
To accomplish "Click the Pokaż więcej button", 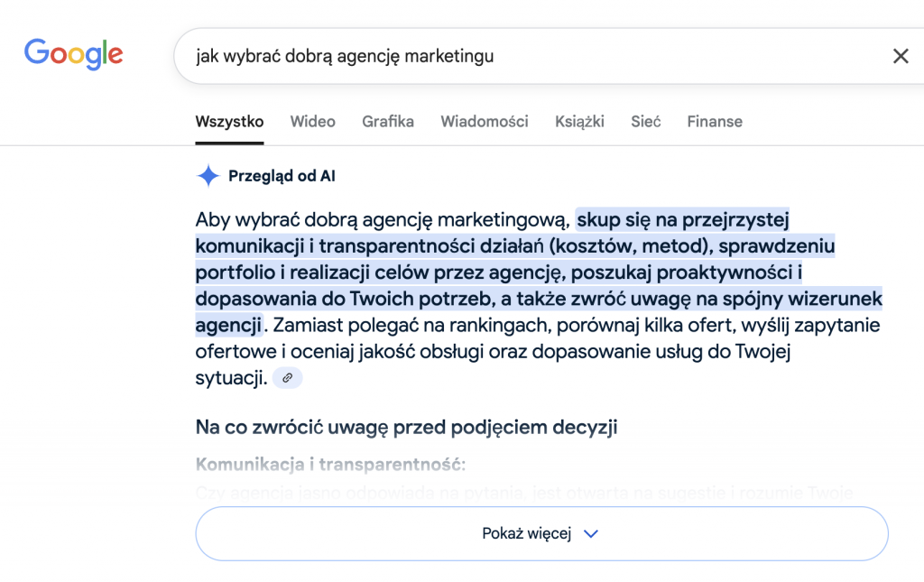I will click(x=541, y=533).
